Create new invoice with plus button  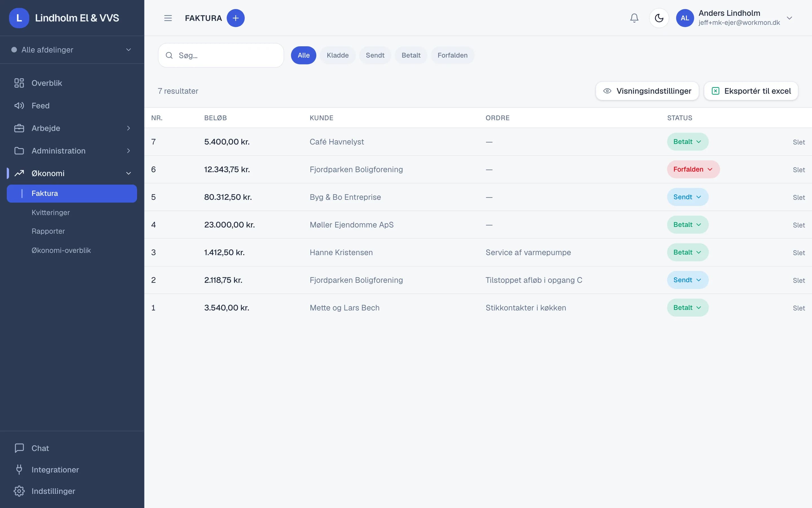(x=235, y=18)
